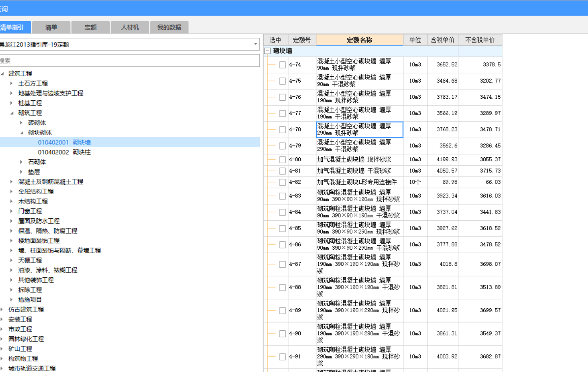
Task: Collapse the 建筑工程 tree node
Action: tap(2, 74)
